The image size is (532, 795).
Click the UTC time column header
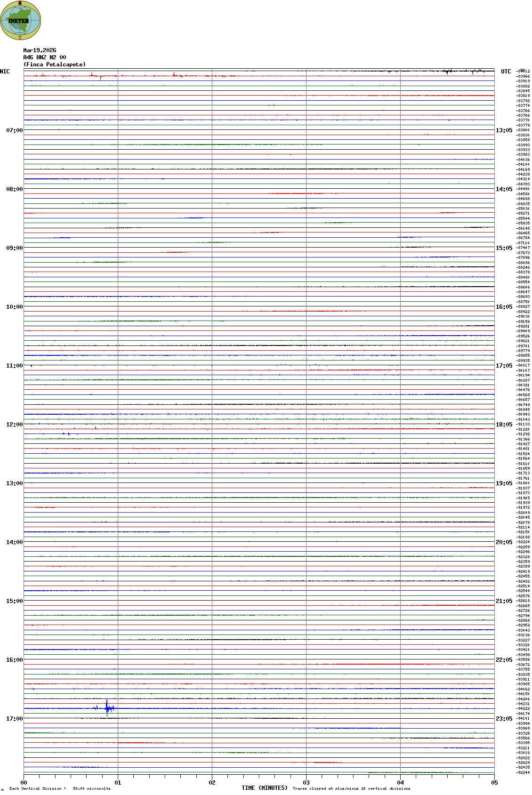click(x=506, y=72)
